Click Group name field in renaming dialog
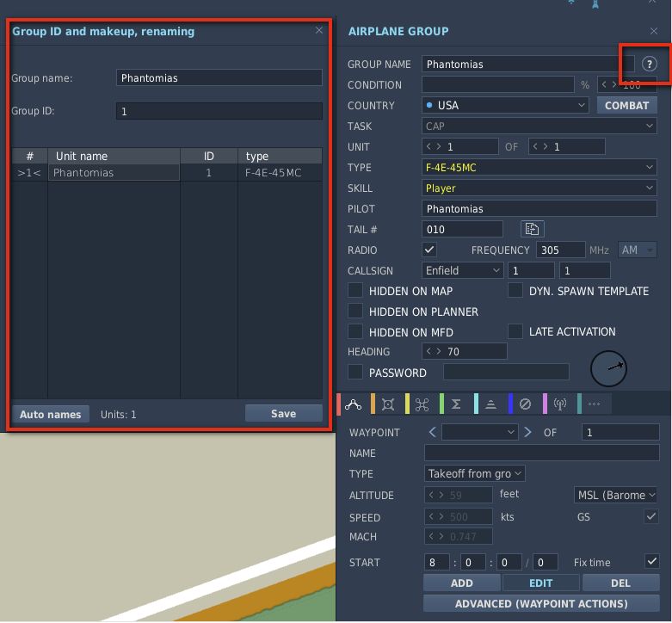This screenshot has width=672, height=623. point(219,77)
